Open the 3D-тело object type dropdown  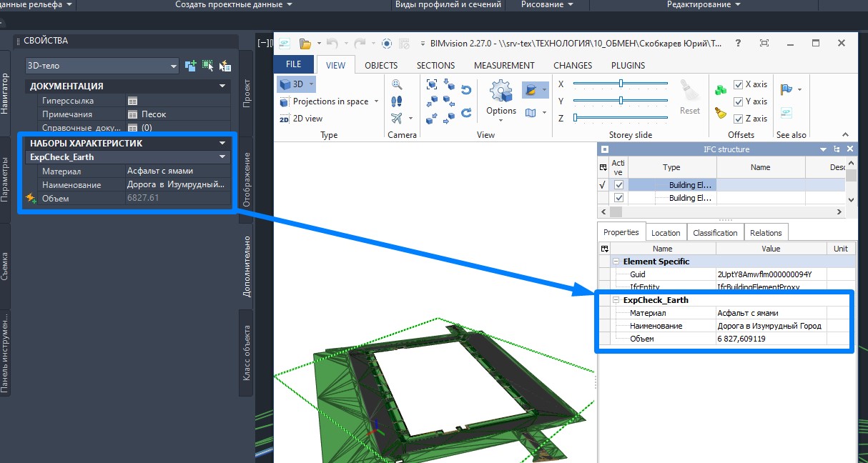click(174, 66)
